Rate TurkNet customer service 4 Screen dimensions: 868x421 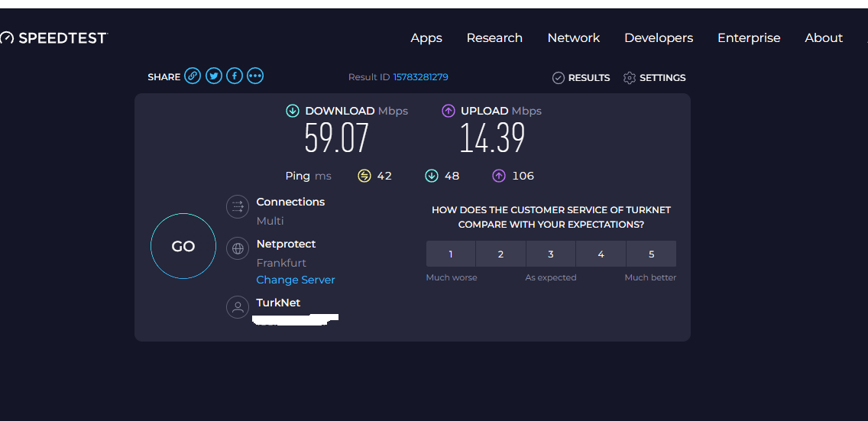601,254
